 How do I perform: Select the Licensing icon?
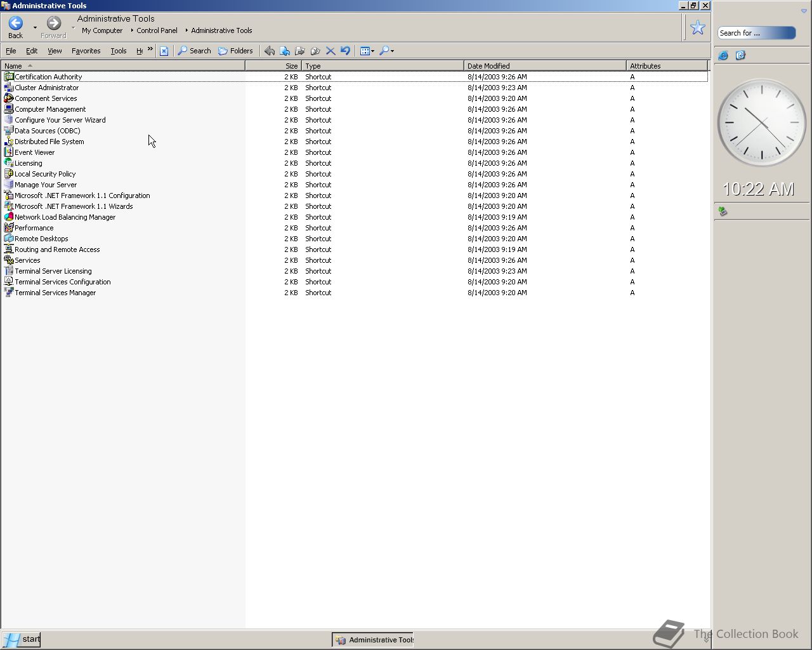[x=9, y=163]
